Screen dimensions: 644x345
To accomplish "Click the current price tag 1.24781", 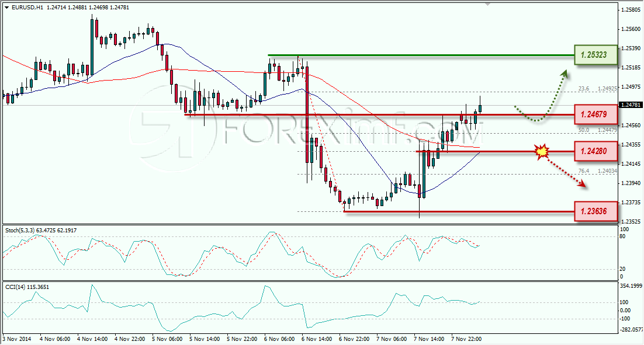I will [x=631, y=105].
